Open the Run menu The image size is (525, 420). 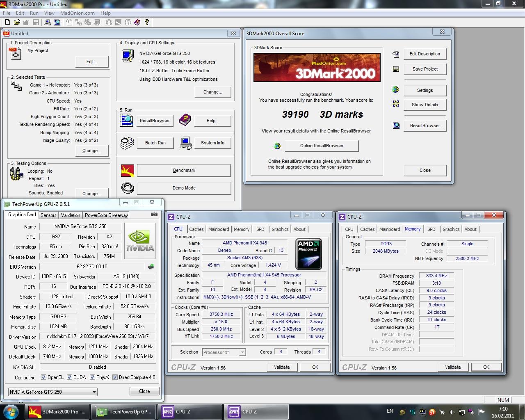[x=34, y=13]
